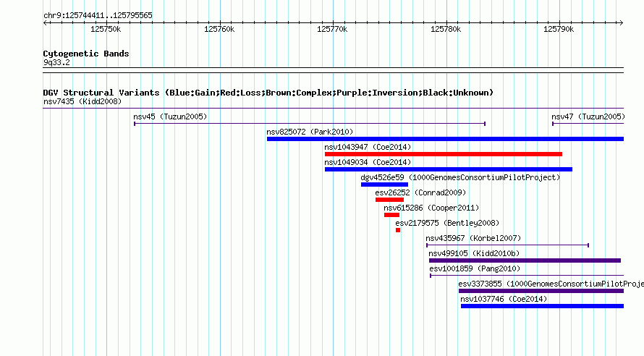
Task: Click the dgv4526e59 variant label
Action: click(460, 177)
